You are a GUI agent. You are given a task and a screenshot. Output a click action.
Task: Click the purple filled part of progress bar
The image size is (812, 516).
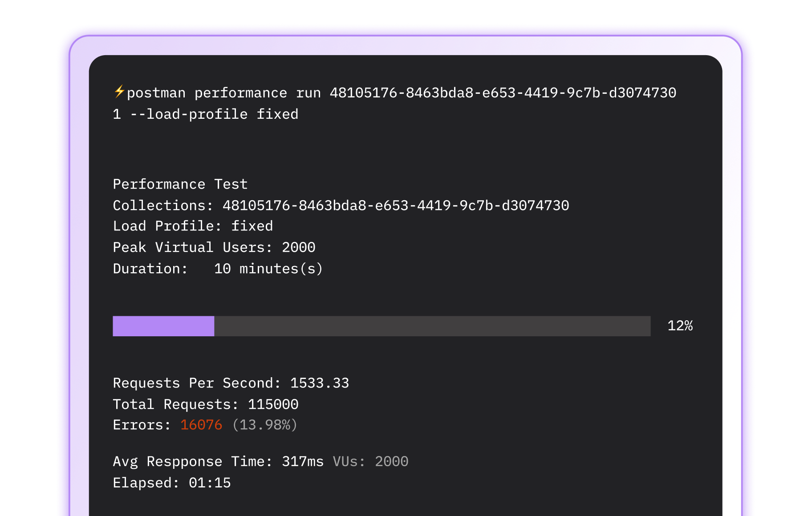[163, 326]
